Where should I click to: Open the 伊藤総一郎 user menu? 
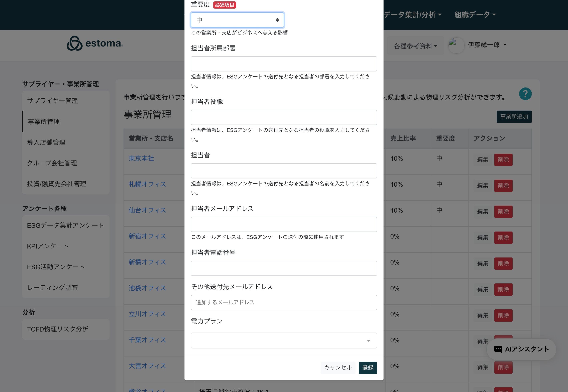[487, 45]
